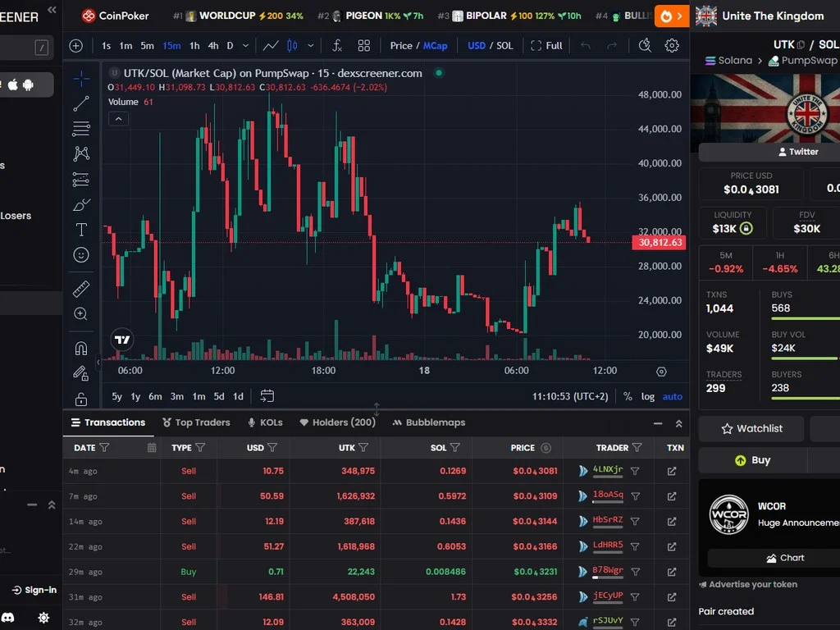The image size is (840, 630).
Task: Open the chart alert clock icon
Action: tap(645, 46)
